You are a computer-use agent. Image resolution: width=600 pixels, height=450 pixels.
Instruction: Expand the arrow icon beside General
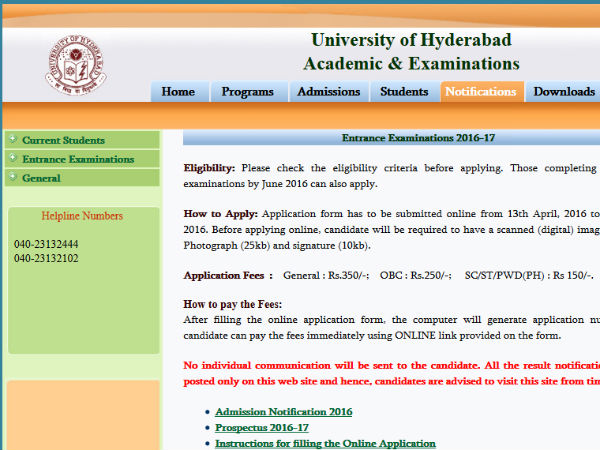tap(12, 178)
